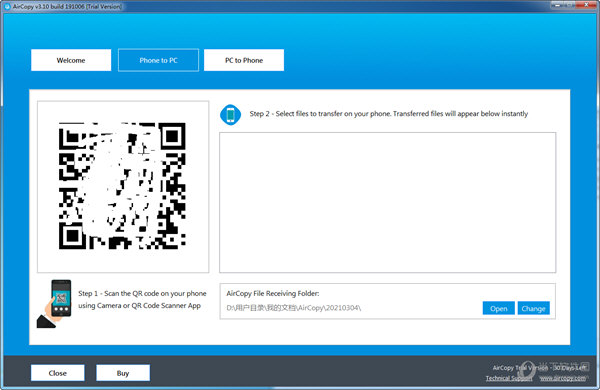Click the AirCopy app icon in title bar
600x390 pixels.
click(7, 7)
